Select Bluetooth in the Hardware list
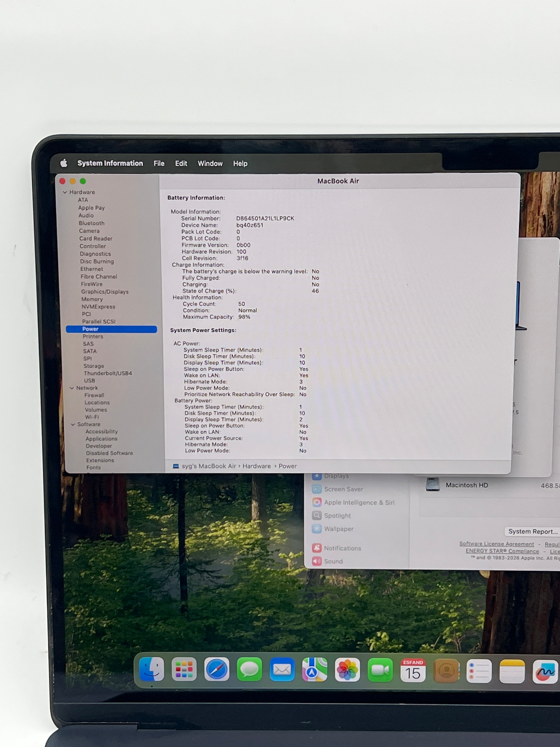Image resolution: width=560 pixels, height=747 pixels. tap(91, 223)
